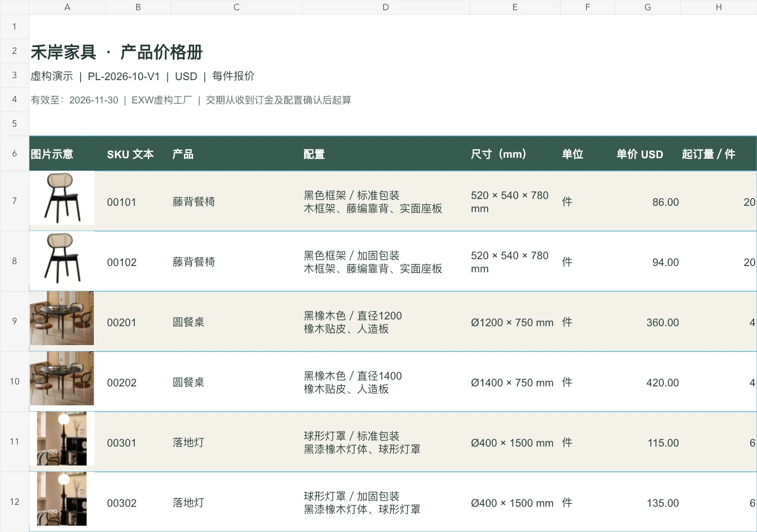The image size is (757, 532).
Task: Select row 7 header number
Action: (x=15, y=201)
